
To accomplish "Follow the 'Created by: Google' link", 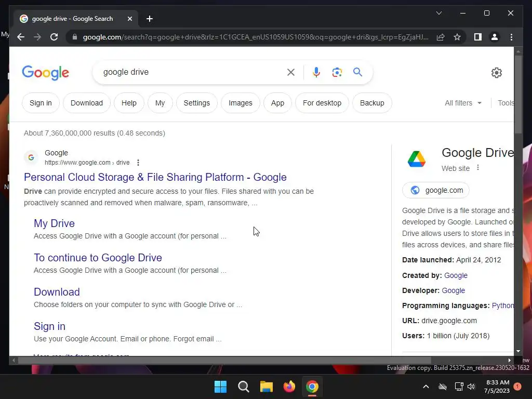I will pyautogui.click(x=456, y=275).
